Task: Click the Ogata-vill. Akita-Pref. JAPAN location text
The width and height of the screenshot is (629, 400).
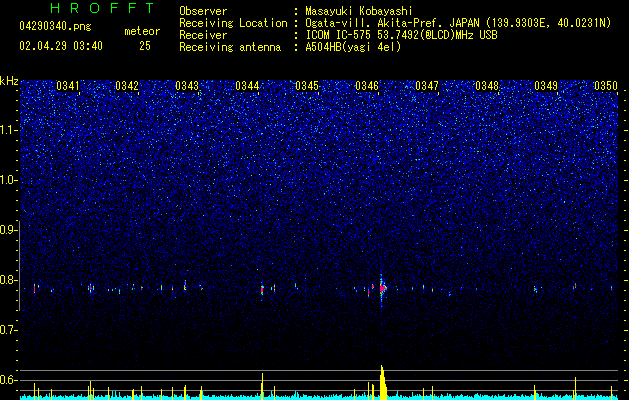Action: [x=392, y=23]
